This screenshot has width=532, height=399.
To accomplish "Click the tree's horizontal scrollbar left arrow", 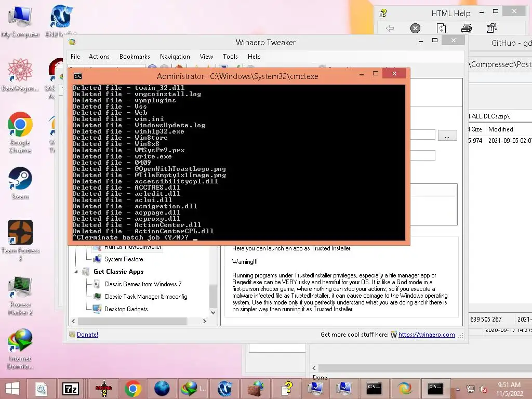I will pyautogui.click(x=74, y=321).
